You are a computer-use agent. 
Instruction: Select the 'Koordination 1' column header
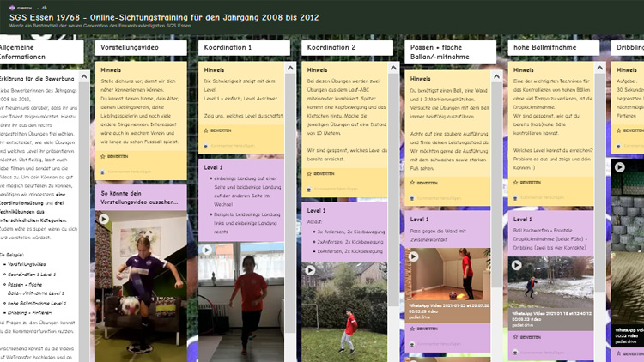click(x=244, y=48)
